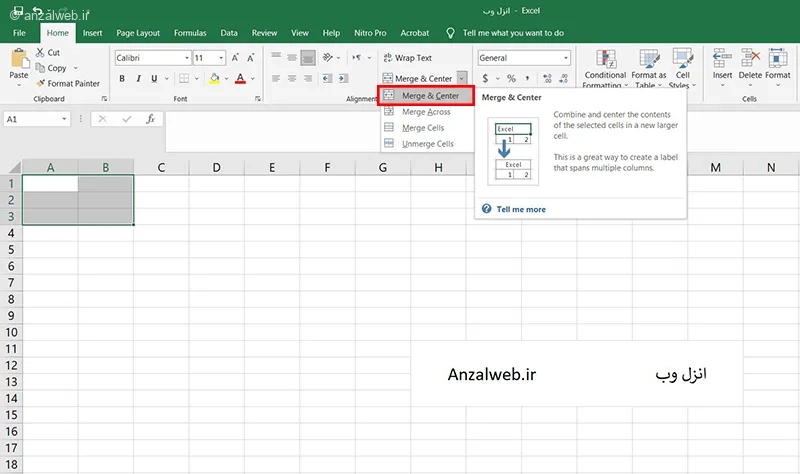This screenshot has height=474, width=800.
Task: Switch to the Page Layout tab
Action: click(x=138, y=33)
